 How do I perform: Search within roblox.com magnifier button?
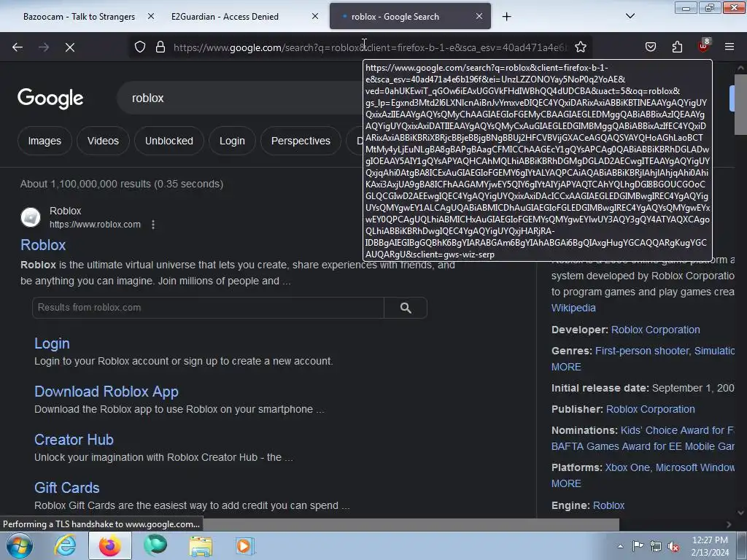(406, 308)
